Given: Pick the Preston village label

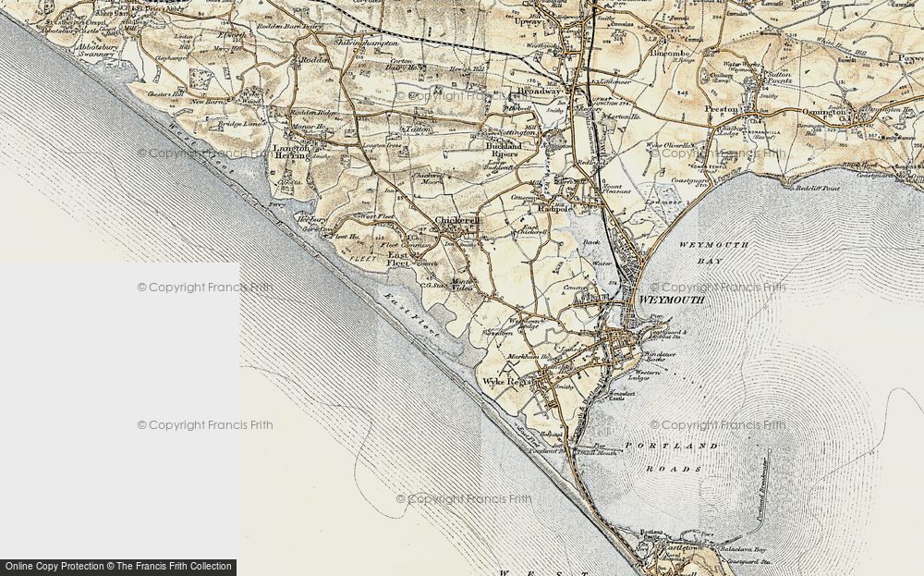Looking at the screenshot, I should [x=722, y=109].
